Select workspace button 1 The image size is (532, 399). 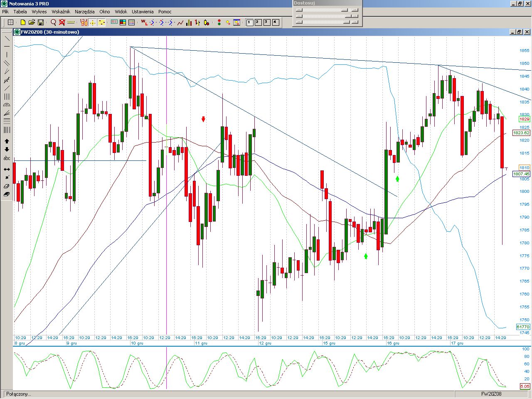pos(250,22)
